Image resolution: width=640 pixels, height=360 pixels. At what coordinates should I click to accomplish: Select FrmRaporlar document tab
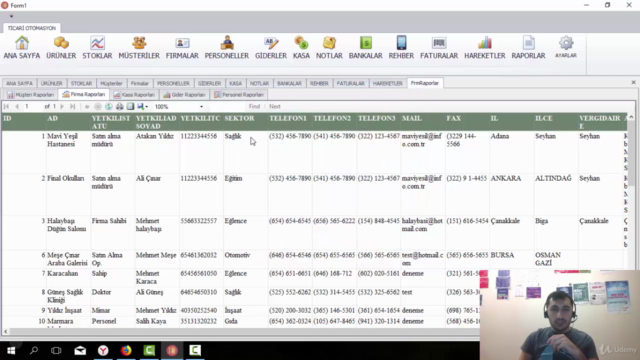(424, 83)
